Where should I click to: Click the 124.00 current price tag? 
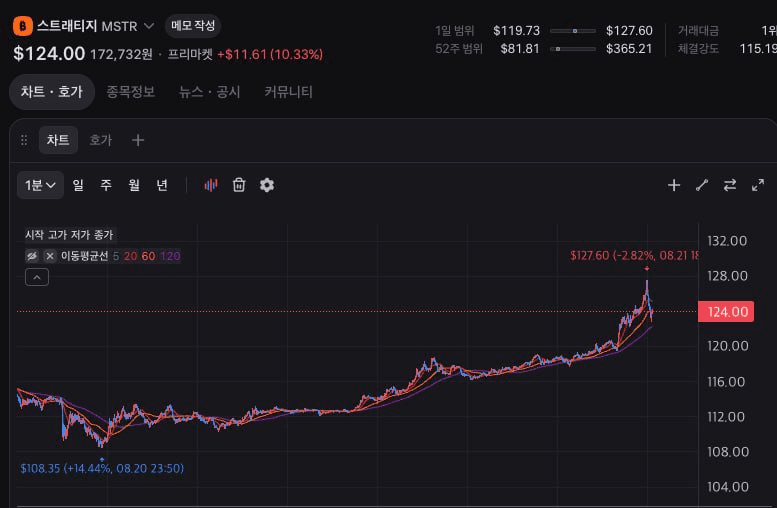point(726,312)
